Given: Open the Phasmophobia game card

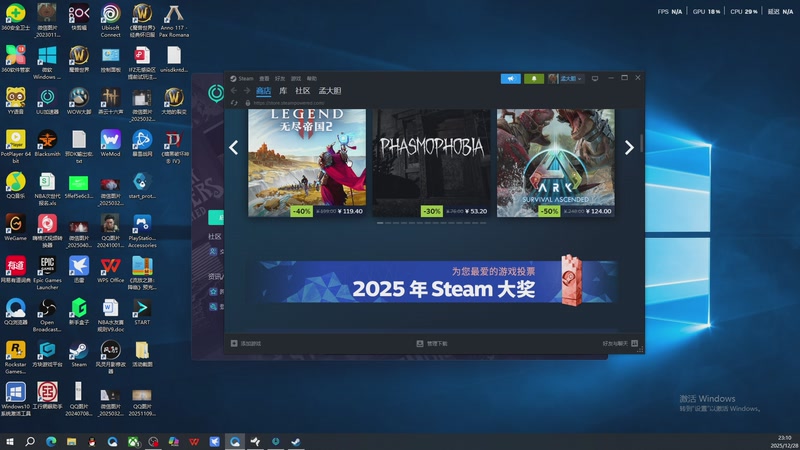Looking at the screenshot, I should (431, 163).
